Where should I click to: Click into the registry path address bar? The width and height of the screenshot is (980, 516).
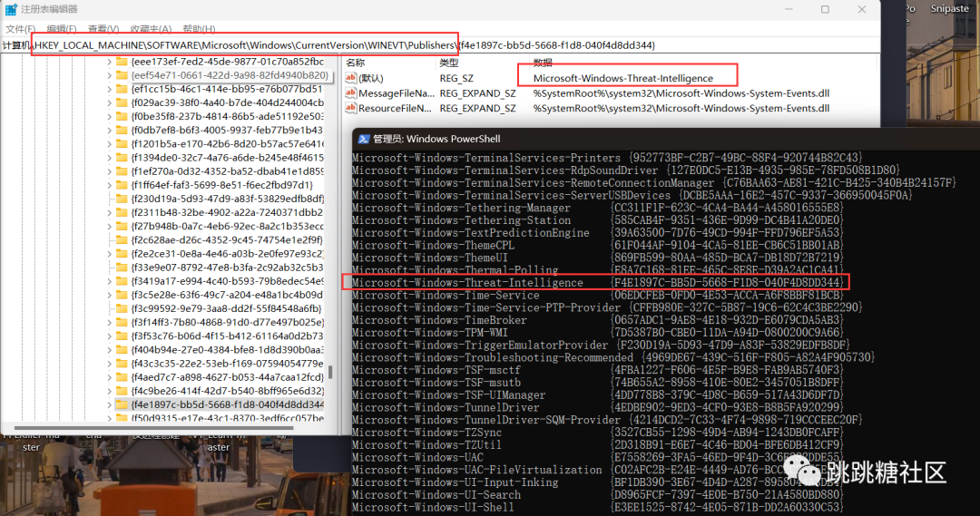(439, 45)
